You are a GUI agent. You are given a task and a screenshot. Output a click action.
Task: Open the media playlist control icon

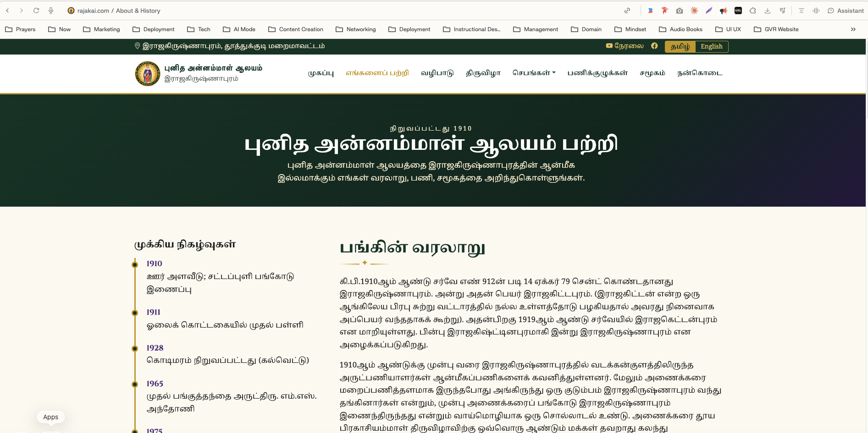pos(782,11)
